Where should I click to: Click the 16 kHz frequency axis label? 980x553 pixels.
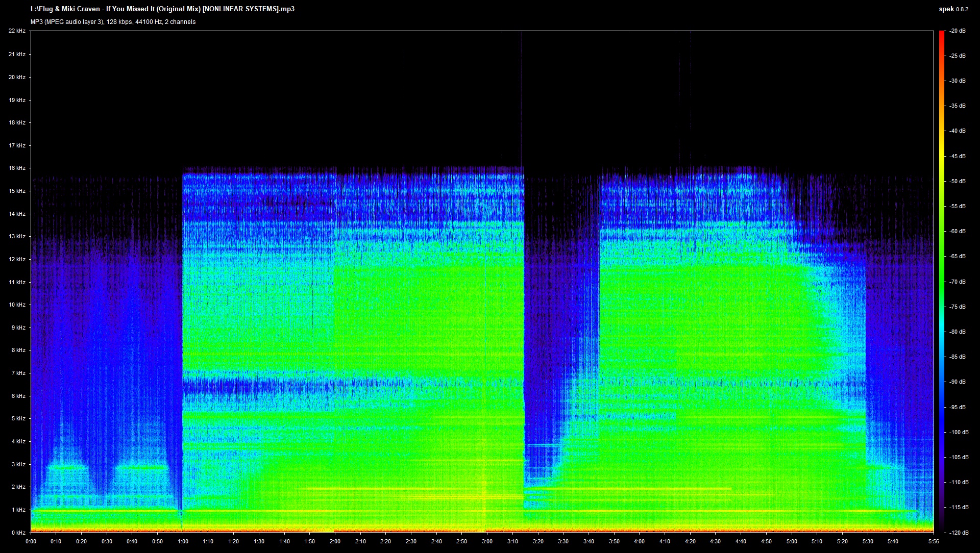tap(17, 168)
